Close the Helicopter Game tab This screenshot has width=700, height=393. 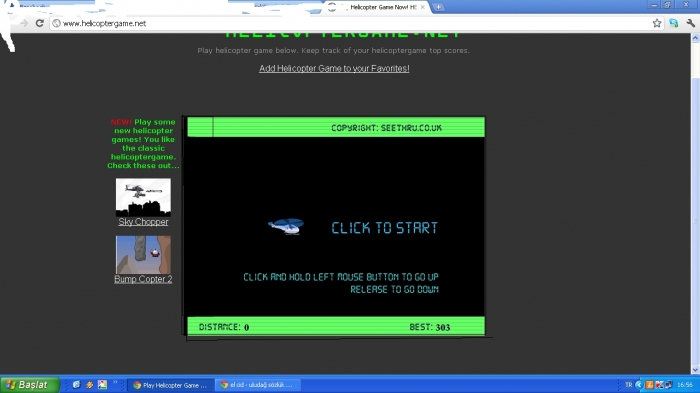(x=422, y=7)
